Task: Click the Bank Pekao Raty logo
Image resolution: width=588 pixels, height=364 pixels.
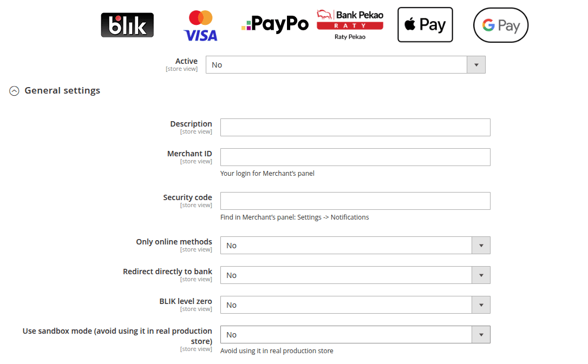Action: pyautogui.click(x=350, y=24)
